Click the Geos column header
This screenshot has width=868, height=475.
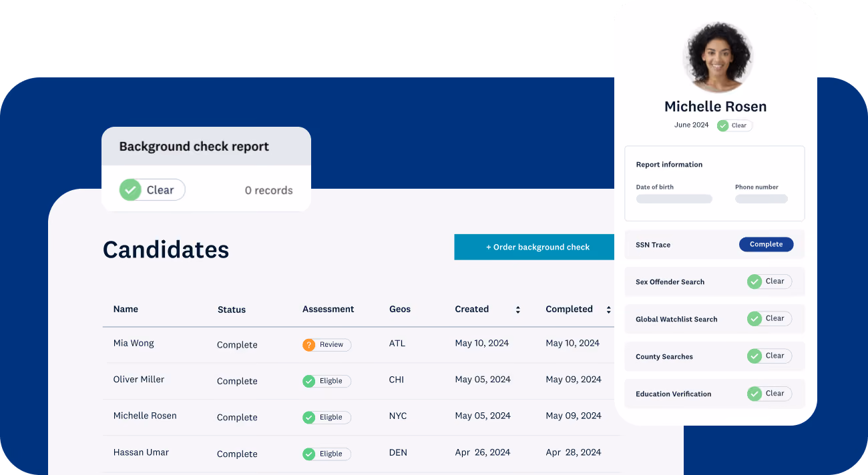point(400,309)
